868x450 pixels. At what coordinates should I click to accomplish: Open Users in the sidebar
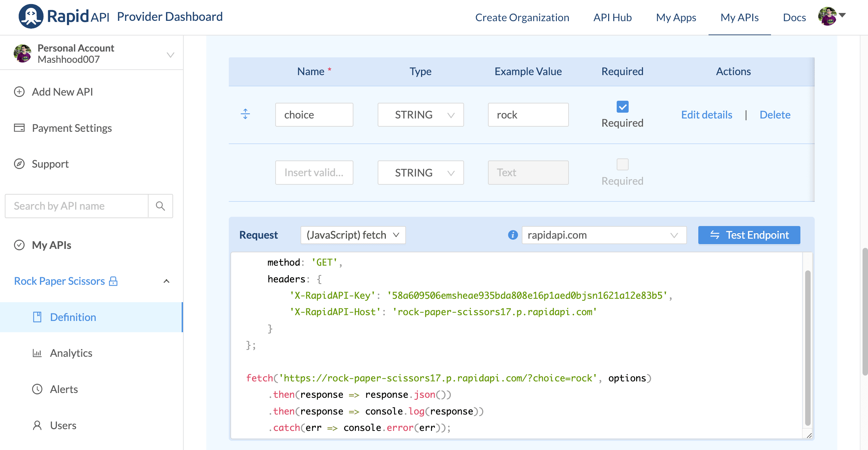[x=63, y=425]
